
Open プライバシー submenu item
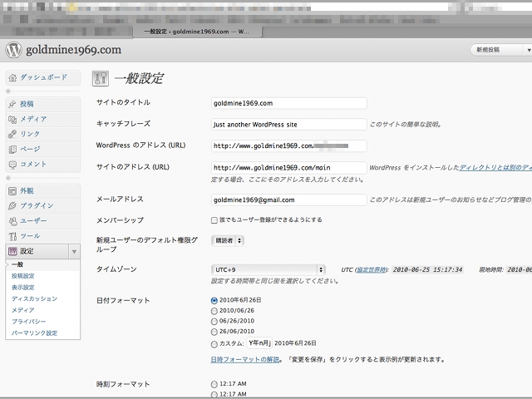pos(29,322)
